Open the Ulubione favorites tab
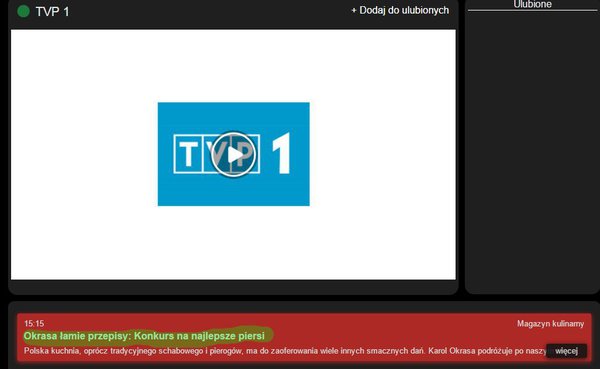600x369 pixels. point(532,4)
